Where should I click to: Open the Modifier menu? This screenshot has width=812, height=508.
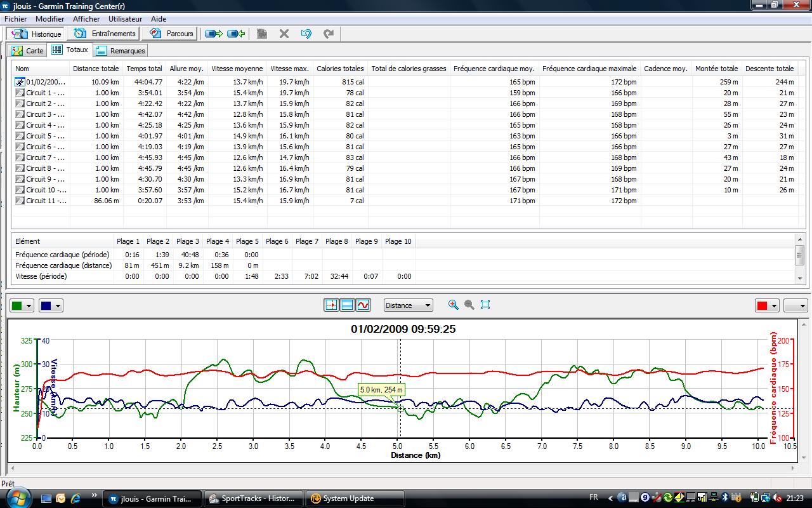50,19
